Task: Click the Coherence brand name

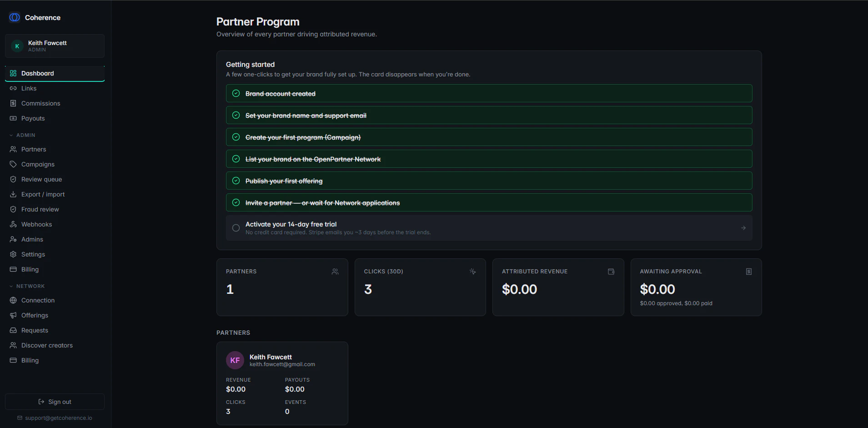Action: click(x=43, y=17)
